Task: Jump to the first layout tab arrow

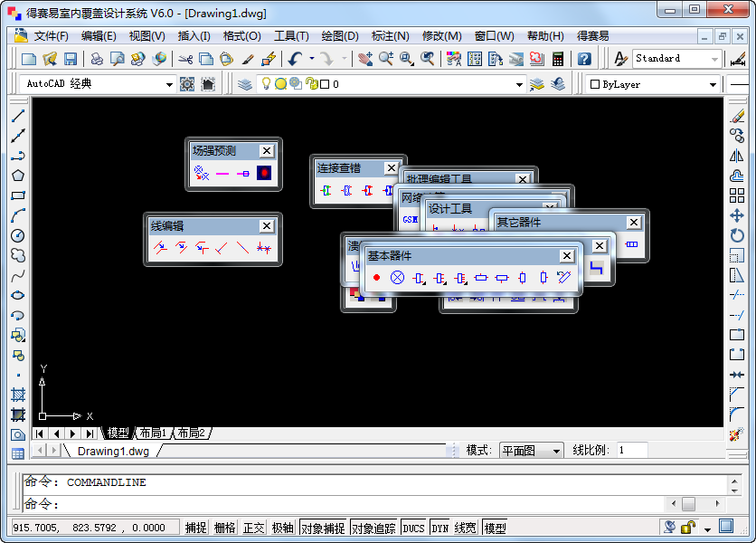Action: (x=40, y=433)
